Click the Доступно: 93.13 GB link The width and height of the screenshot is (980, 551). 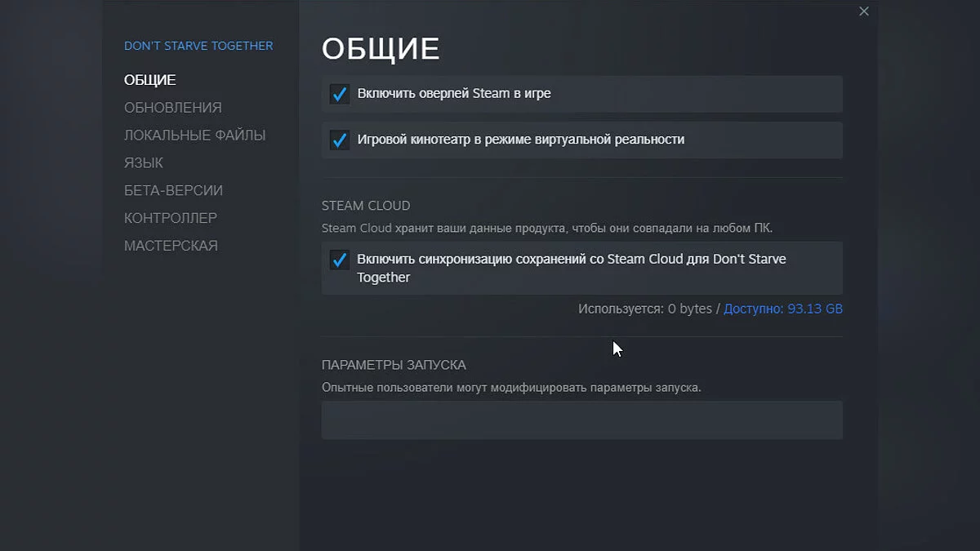[x=783, y=309]
